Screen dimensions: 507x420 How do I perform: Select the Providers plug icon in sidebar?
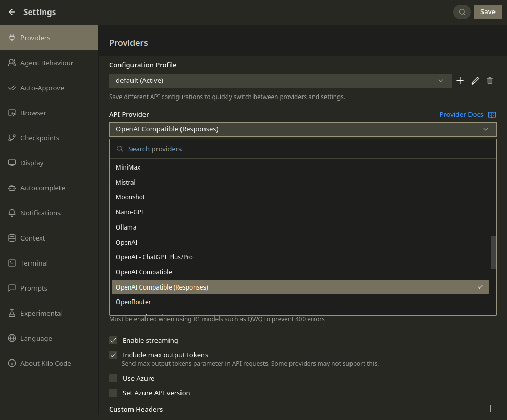coord(12,38)
